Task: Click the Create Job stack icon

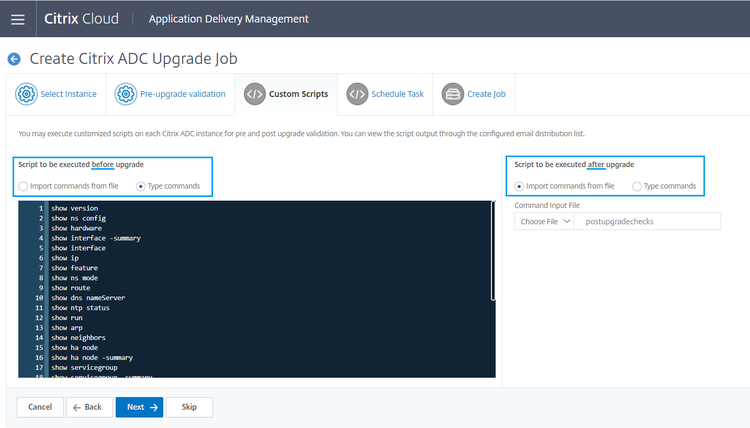Action: pyautogui.click(x=452, y=94)
